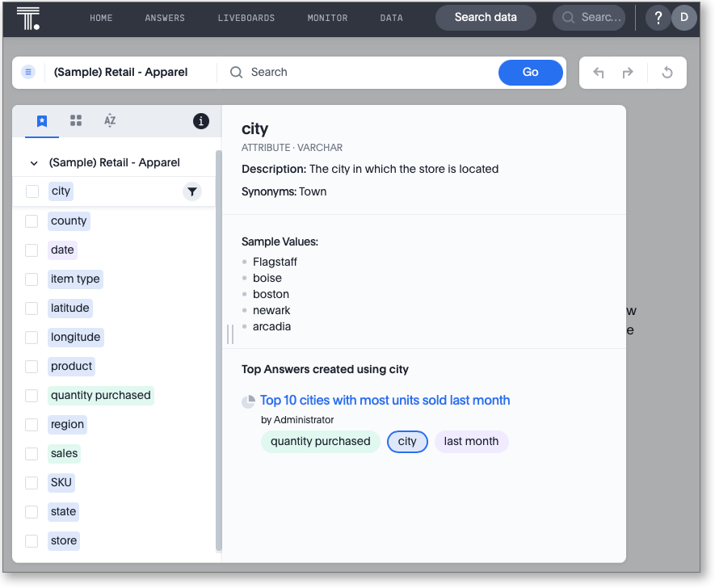
Task: Check the sales column checkbox
Action: tap(32, 454)
